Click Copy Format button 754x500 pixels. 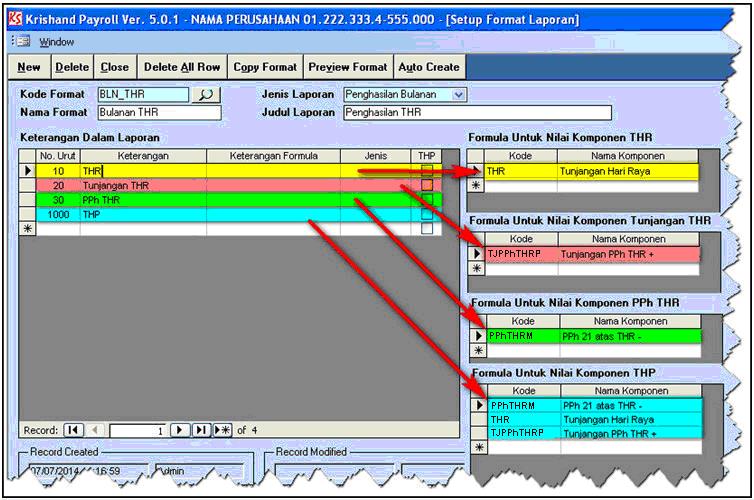265,67
